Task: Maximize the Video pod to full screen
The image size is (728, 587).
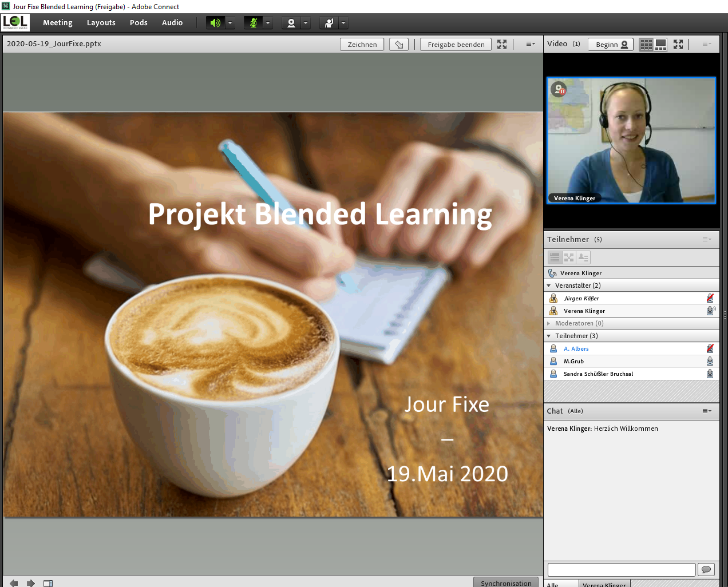Action: click(678, 44)
